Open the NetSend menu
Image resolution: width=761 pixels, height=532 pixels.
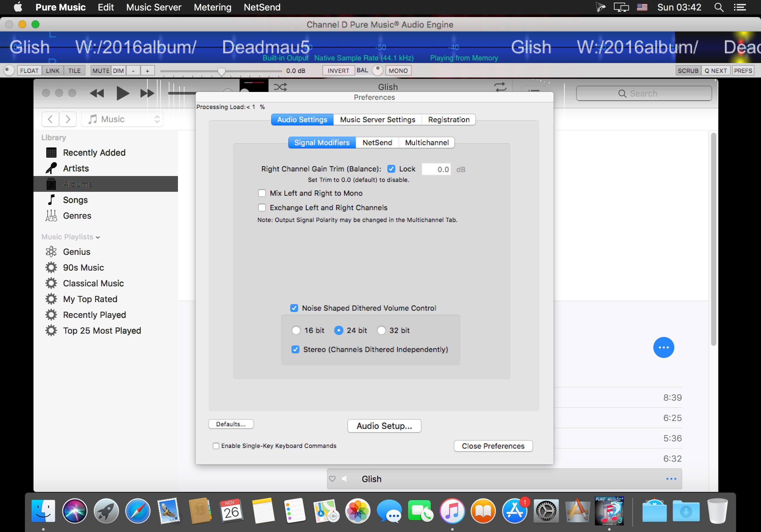(x=262, y=7)
